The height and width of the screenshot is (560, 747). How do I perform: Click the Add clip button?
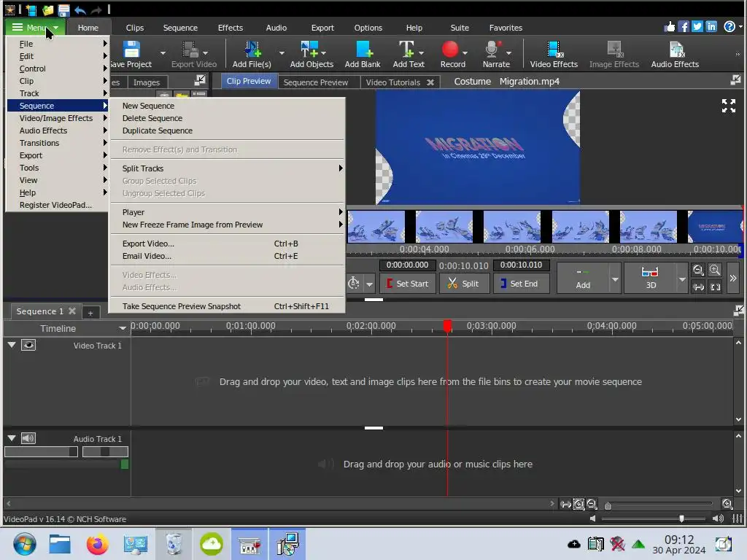(583, 279)
